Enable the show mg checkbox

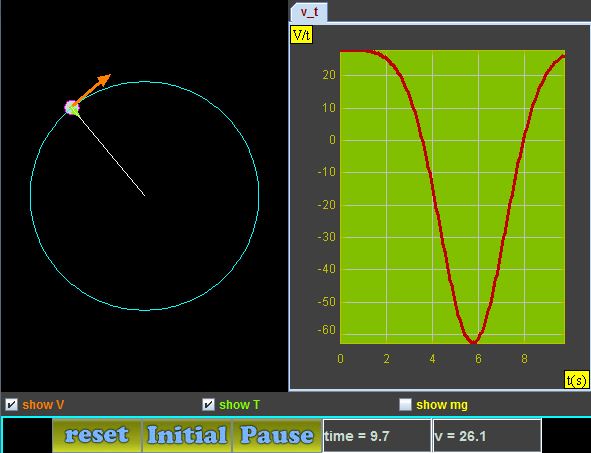tap(405, 405)
